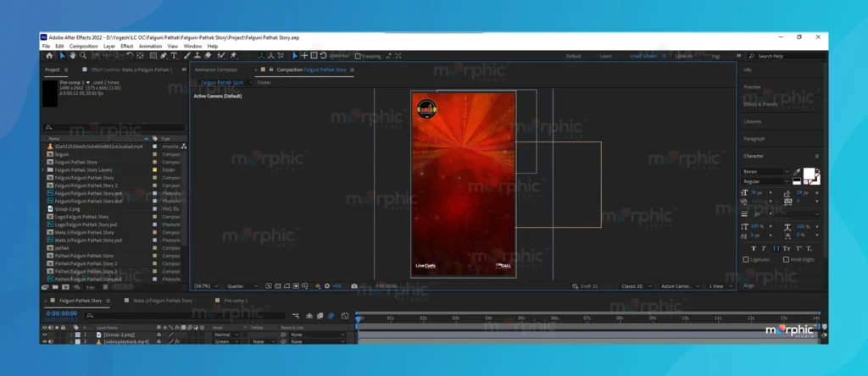The image size is (868, 376).
Task: Click the Footer breadcrumb in composition viewer
Action: 264,82
